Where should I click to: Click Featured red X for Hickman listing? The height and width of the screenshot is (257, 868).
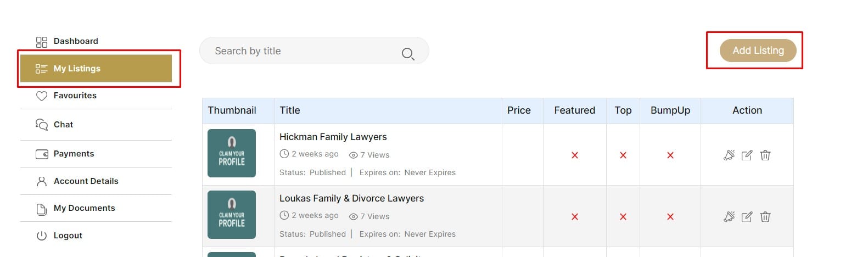575,155
